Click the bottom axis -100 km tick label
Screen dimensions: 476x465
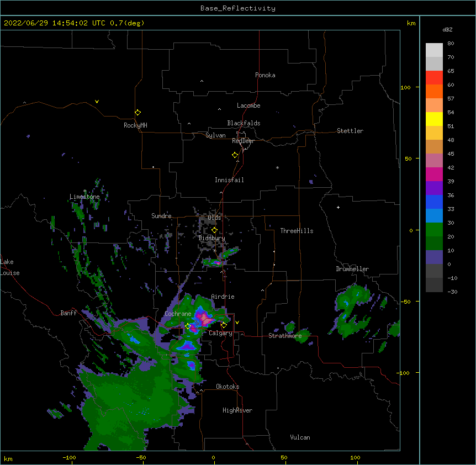pos(69,457)
